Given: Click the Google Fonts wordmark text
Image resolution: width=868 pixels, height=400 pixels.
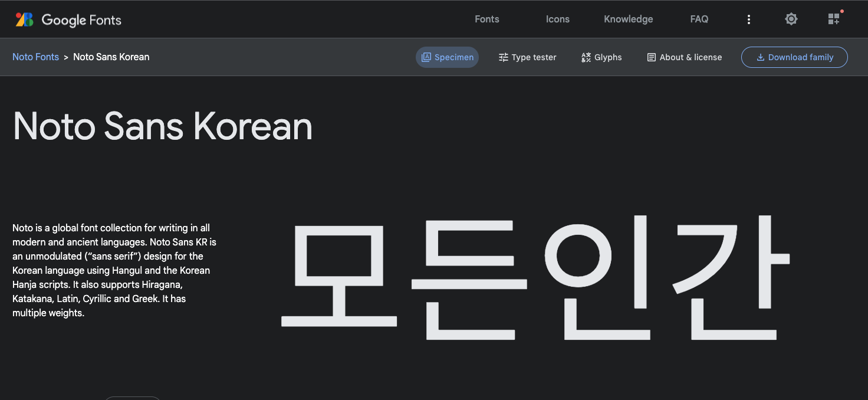Looking at the screenshot, I should point(81,20).
